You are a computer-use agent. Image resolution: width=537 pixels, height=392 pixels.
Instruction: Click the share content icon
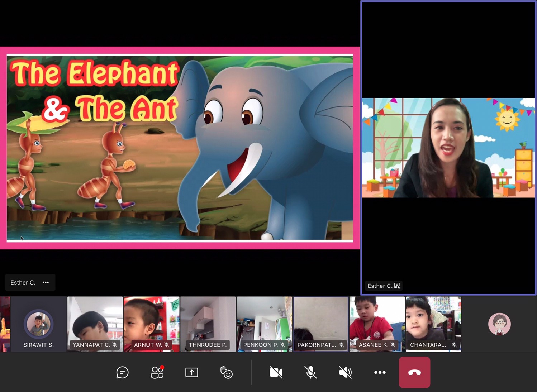tap(192, 373)
